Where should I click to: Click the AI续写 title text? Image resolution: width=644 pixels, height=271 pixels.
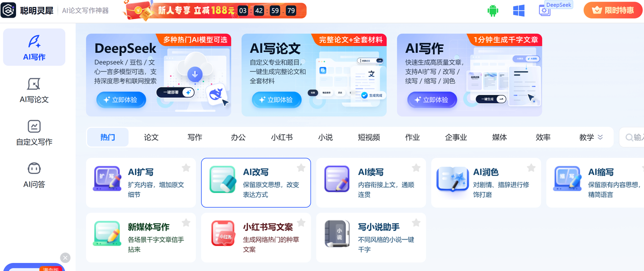pyautogui.click(x=371, y=172)
